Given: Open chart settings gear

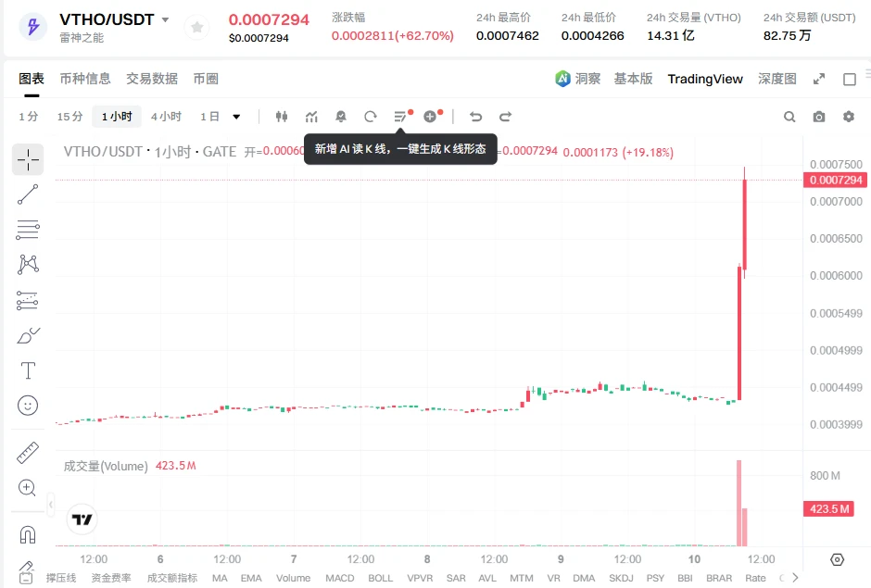Looking at the screenshot, I should pos(848,117).
